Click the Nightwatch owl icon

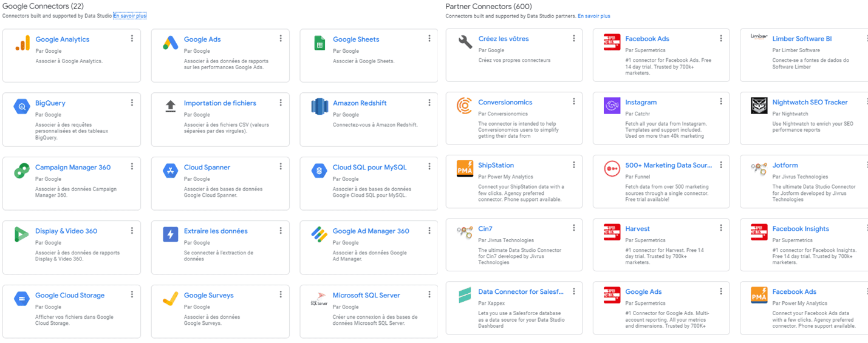pyautogui.click(x=759, y=106)
